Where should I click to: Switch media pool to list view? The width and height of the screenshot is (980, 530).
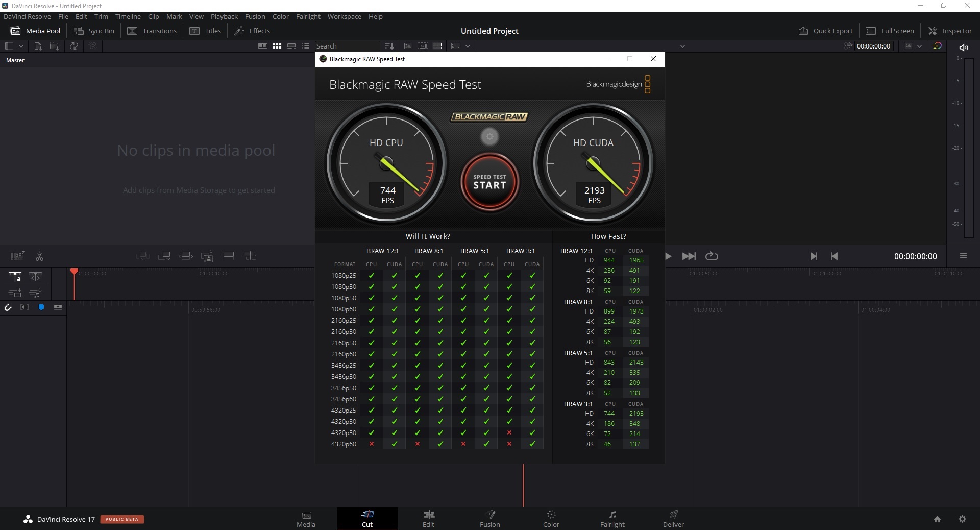pos(306,46)
